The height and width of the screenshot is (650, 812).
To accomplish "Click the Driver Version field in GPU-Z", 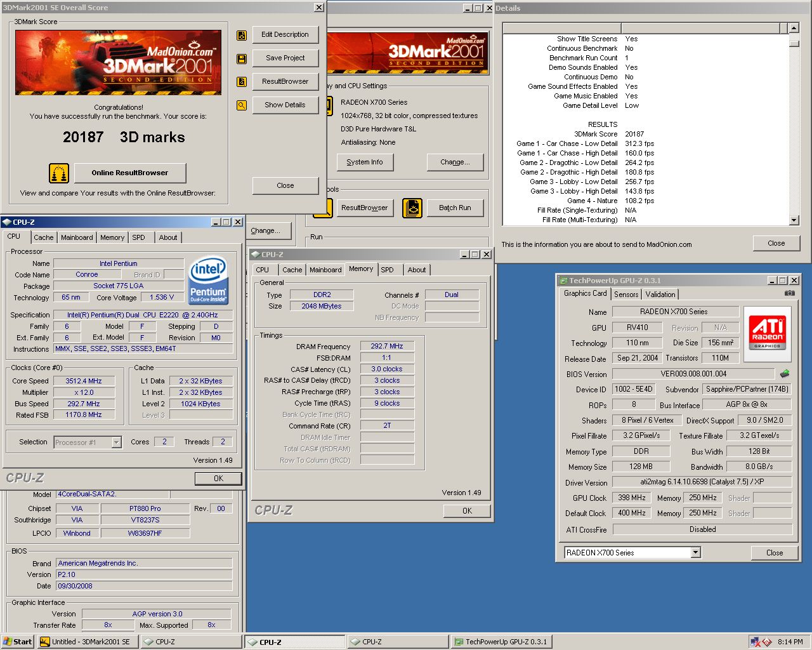I will [x=702, y=482].
